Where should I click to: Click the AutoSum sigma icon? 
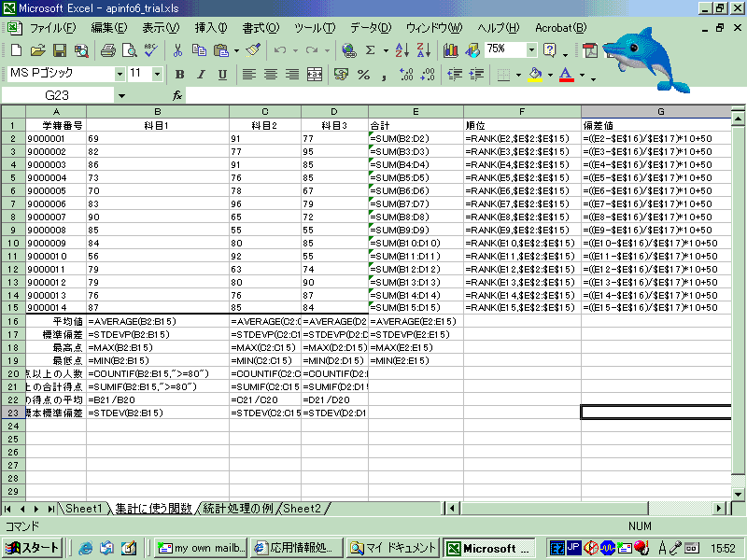point(371,49)
